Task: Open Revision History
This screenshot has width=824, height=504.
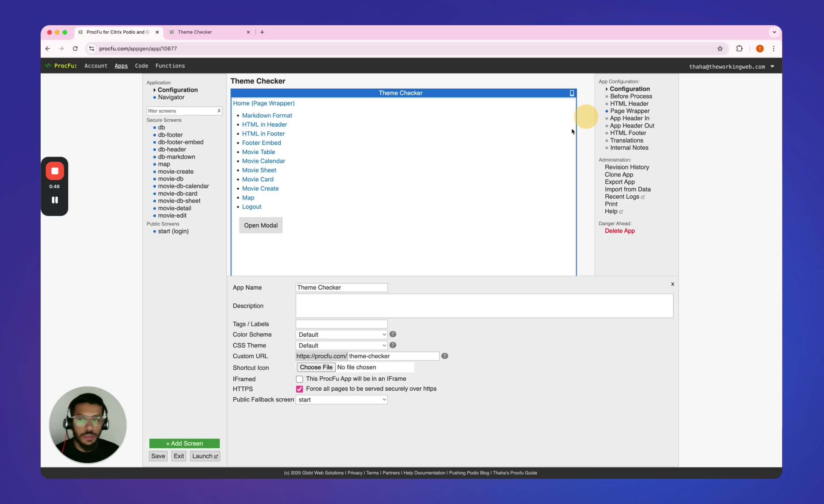Action: [x=627, y=167]
